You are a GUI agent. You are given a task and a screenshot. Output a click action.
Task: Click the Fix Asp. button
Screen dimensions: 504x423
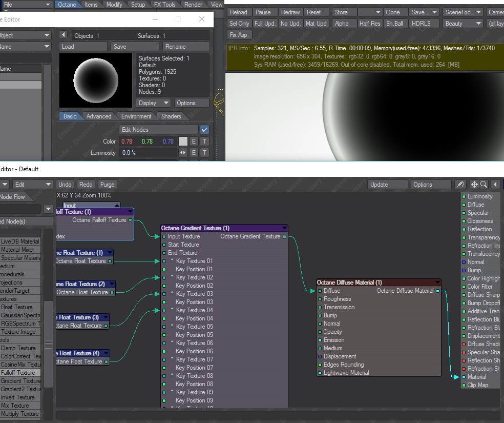(239, 35)
